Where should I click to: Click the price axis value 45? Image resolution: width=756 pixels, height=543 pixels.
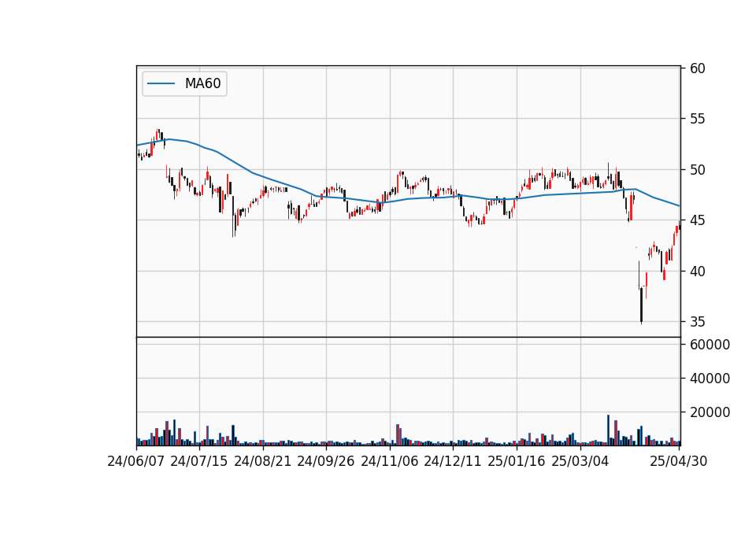[697, 220]
